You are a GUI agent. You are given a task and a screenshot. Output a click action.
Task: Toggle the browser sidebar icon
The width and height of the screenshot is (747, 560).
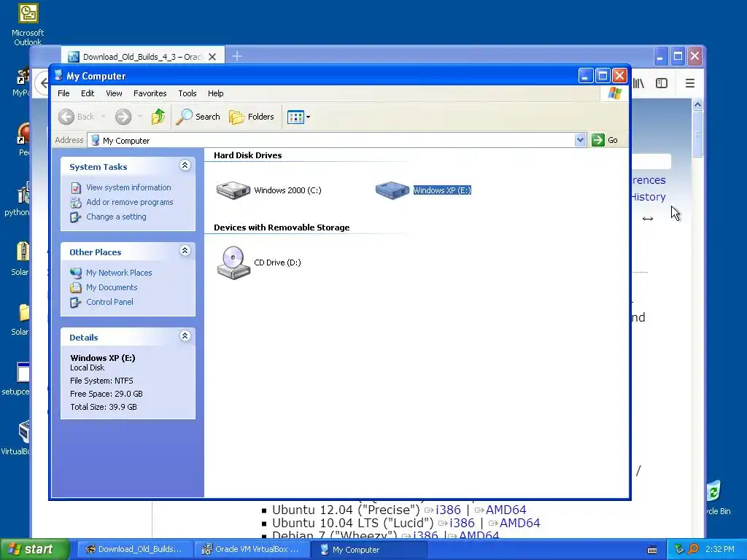(662, 83)
